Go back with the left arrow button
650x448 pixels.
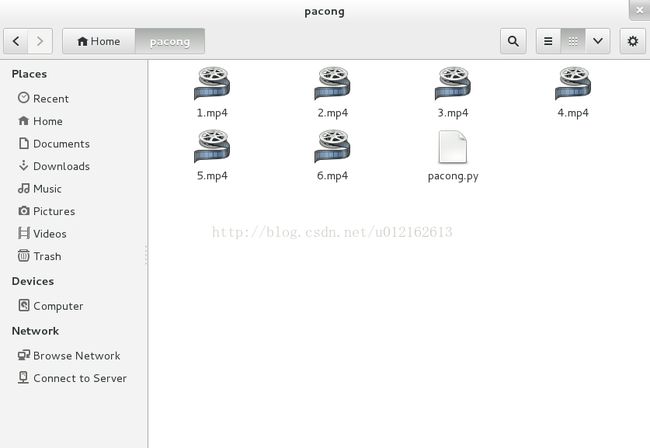pos(16,41)
